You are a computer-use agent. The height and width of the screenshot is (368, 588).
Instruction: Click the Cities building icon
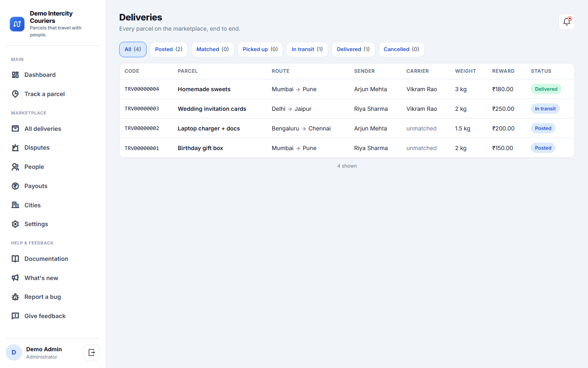(16, 205)
